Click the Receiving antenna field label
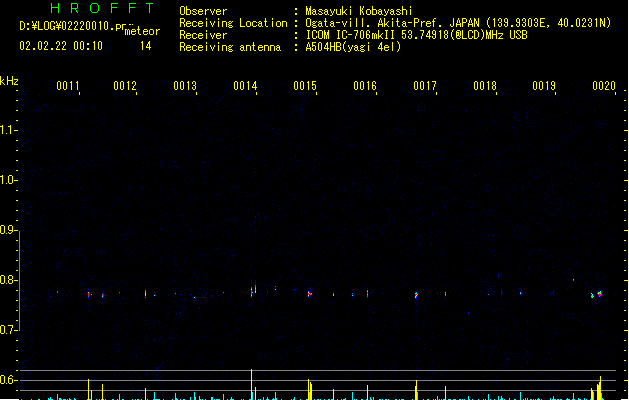629x400 pixels. click(x=230, y=47)
